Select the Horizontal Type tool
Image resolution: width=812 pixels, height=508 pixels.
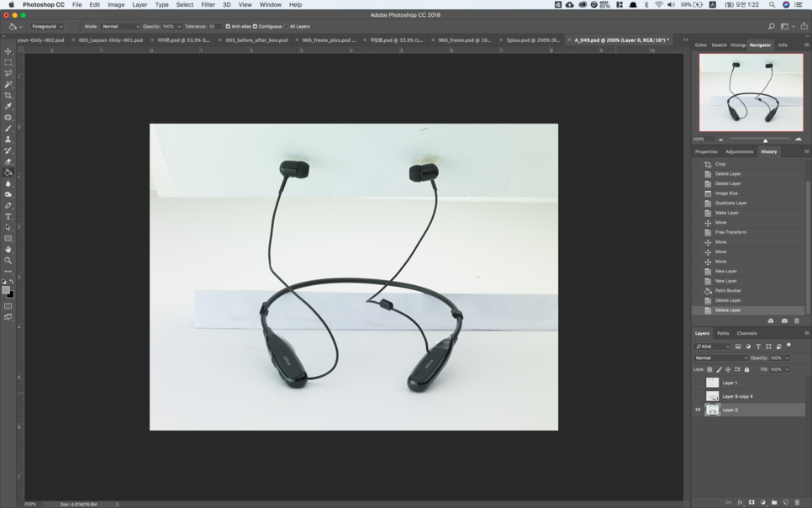pyautogui.click(x=8, y=217)
